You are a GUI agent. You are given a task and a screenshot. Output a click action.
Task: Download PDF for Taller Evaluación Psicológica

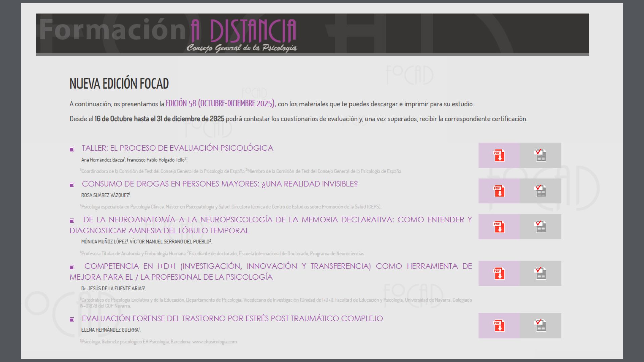coord(499,156)
